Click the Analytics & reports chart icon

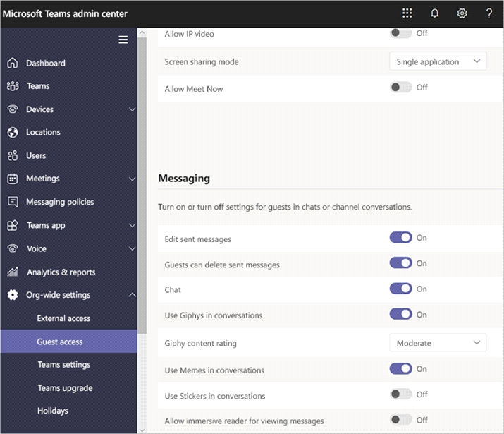tap(13, 272)
